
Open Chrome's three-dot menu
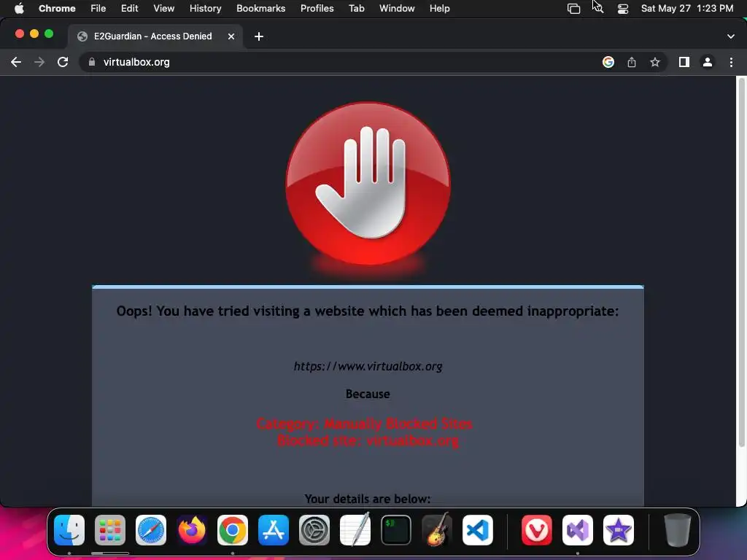731,62
